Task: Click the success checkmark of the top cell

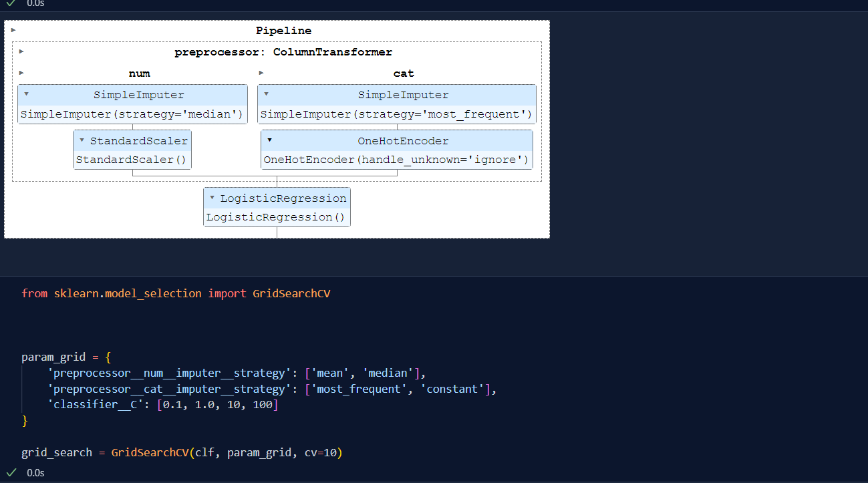Action: [11, 3]
